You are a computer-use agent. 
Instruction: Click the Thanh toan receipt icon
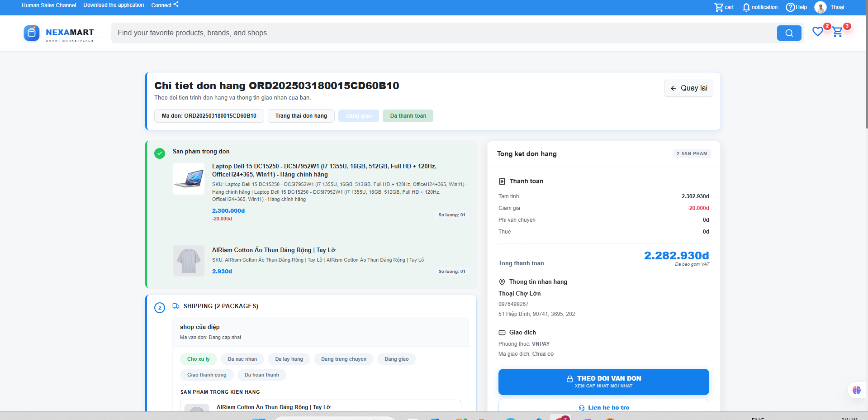(502, 181)
